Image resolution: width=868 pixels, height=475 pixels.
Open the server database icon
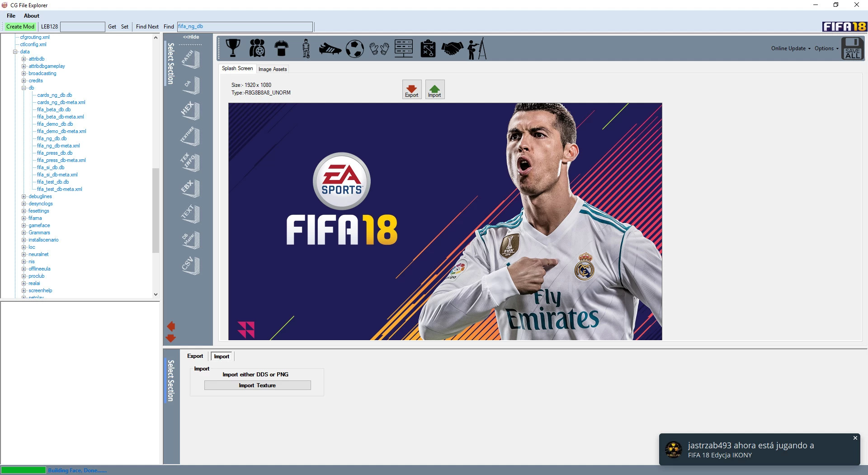click(404, 48)
